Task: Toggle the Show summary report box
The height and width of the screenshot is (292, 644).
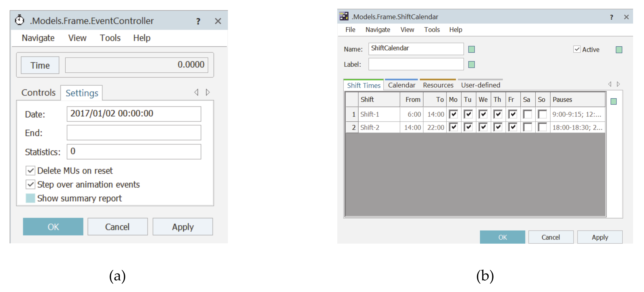Action: pos(31,198)
